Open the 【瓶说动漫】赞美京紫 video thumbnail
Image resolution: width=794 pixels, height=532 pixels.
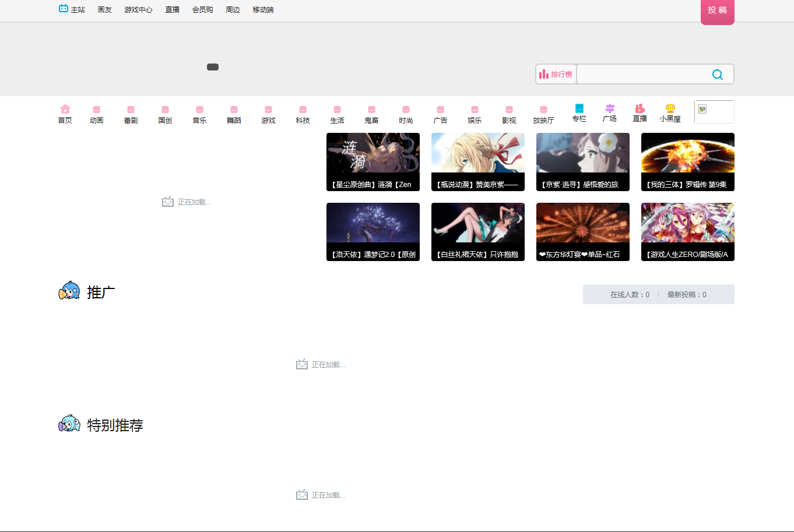pos(478,162)
